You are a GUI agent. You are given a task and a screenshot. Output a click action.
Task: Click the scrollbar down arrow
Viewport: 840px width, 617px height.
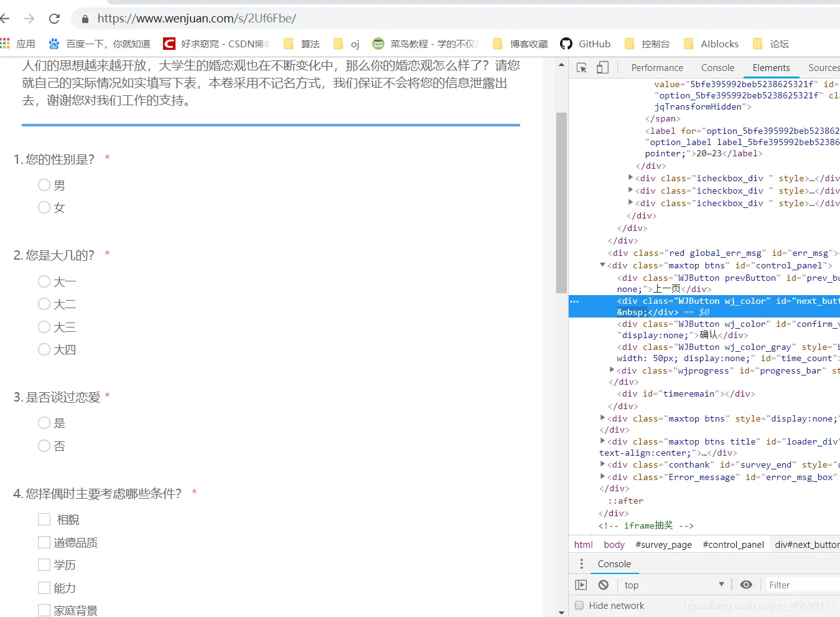pyautogui.click(x=561, y=612)
